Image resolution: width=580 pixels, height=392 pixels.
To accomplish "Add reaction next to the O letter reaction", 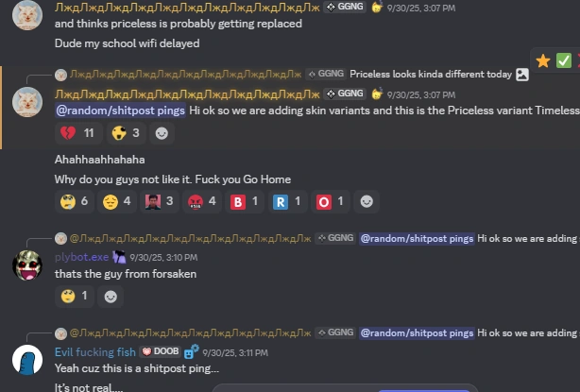I will point(367,201).
